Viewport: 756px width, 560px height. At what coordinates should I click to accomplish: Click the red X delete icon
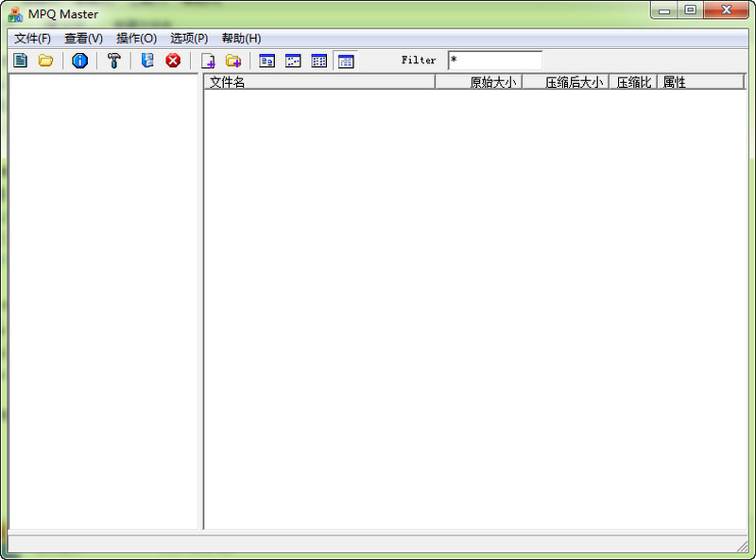[x=173, y=60]
